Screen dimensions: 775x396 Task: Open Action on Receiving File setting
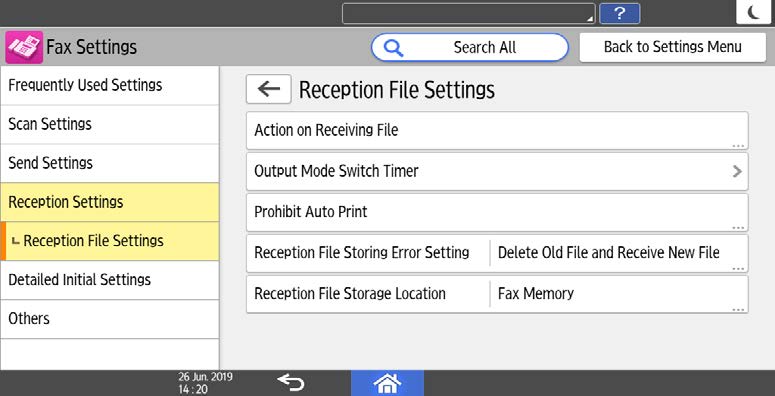[497, 131]
